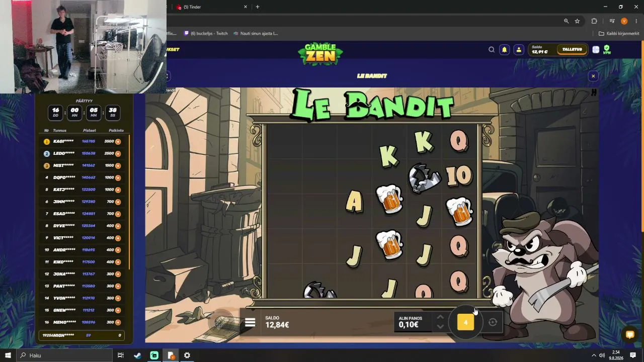Select leaderboard row YVON*****
Viewport: 644px width, 362px height.
83,298
